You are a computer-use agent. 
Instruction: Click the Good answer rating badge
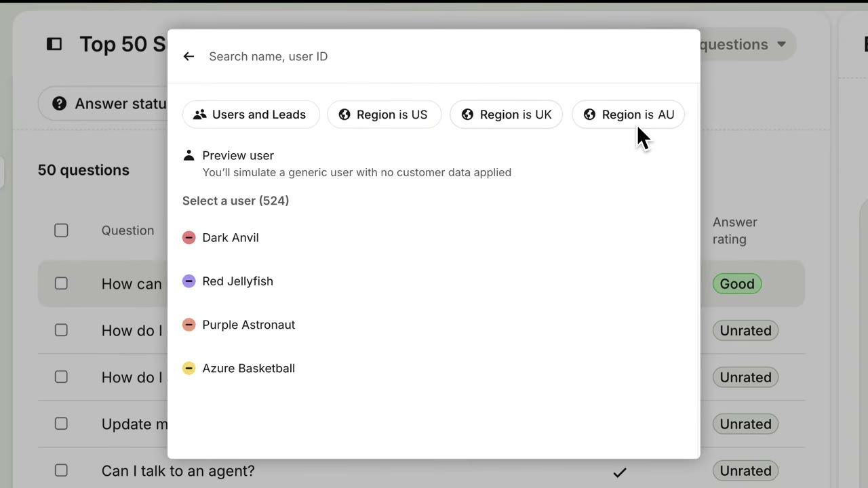pyautogui.click(x=737, y=284)
